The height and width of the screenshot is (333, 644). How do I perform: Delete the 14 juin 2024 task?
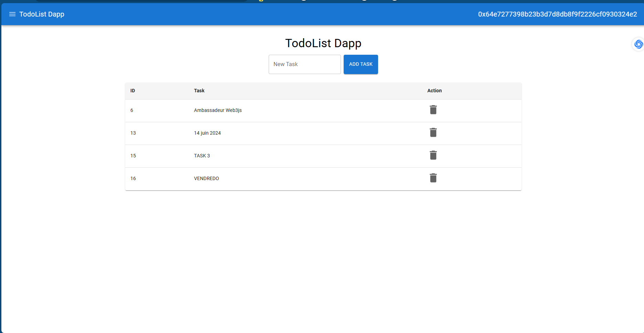click(x=433, y=133)
